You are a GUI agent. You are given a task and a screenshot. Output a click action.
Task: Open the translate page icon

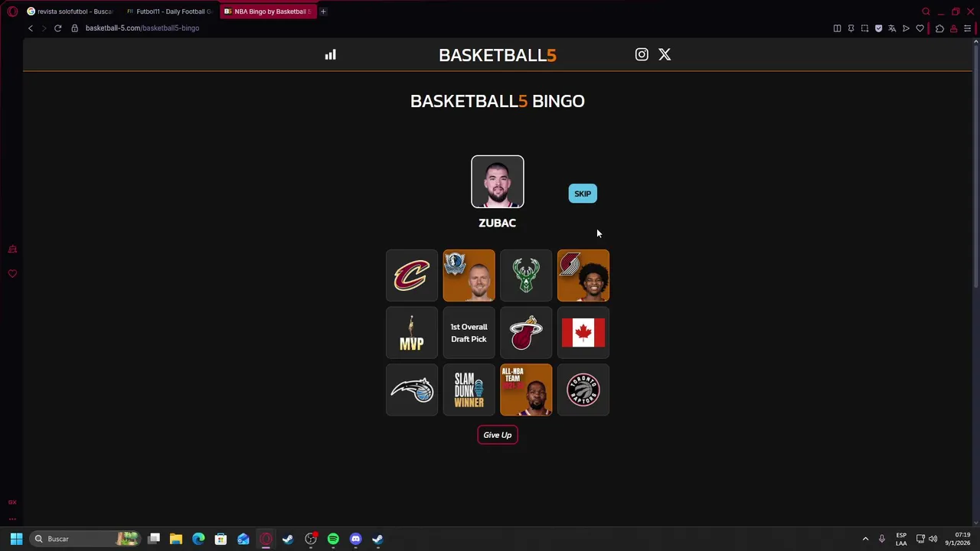(x=892, y=28)
